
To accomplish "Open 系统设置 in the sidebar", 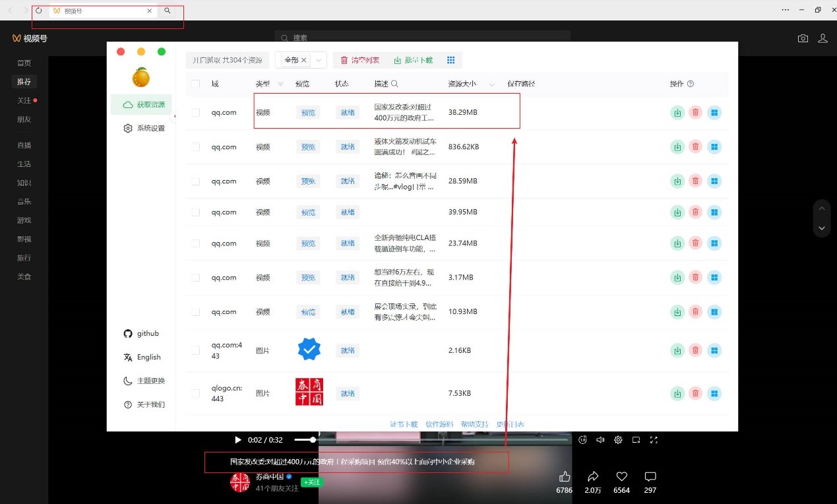I will pyautogui.click(x=144, y=128).
